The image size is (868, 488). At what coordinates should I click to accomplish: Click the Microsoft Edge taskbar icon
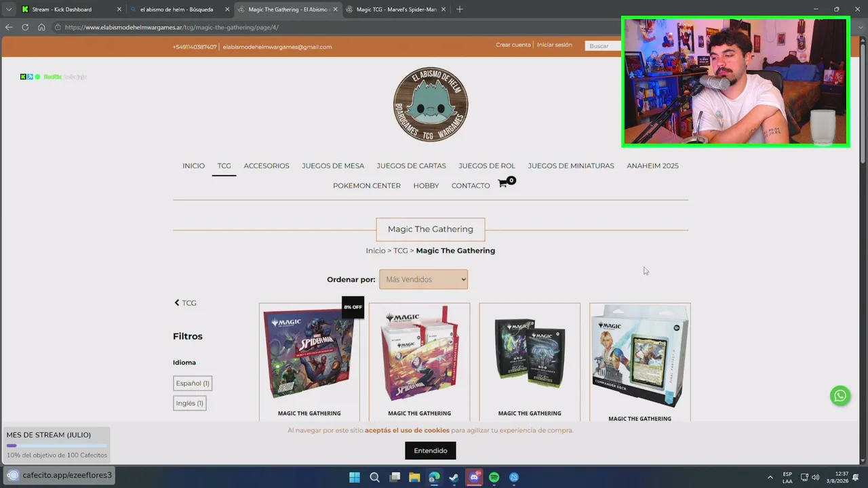(434, 477)
